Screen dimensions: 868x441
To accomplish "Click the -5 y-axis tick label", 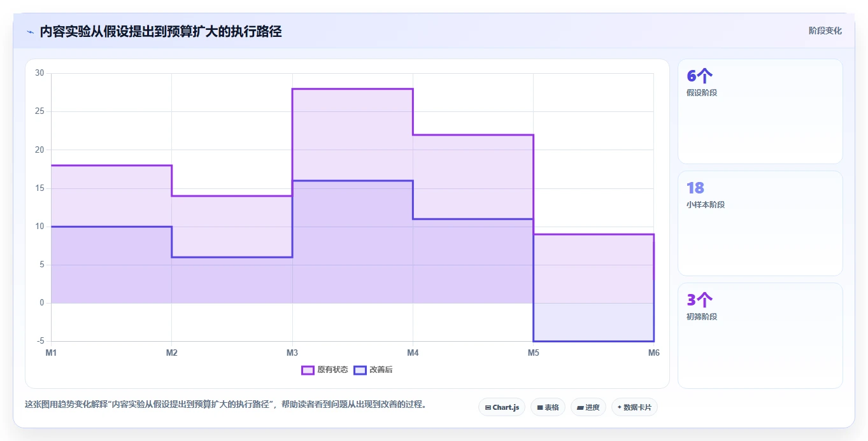I will click(x=40, y=341).
